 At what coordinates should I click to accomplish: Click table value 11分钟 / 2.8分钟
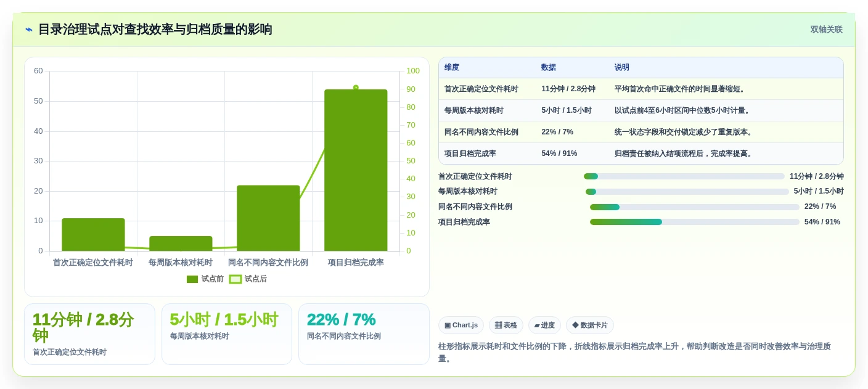[x=568, y=89]
